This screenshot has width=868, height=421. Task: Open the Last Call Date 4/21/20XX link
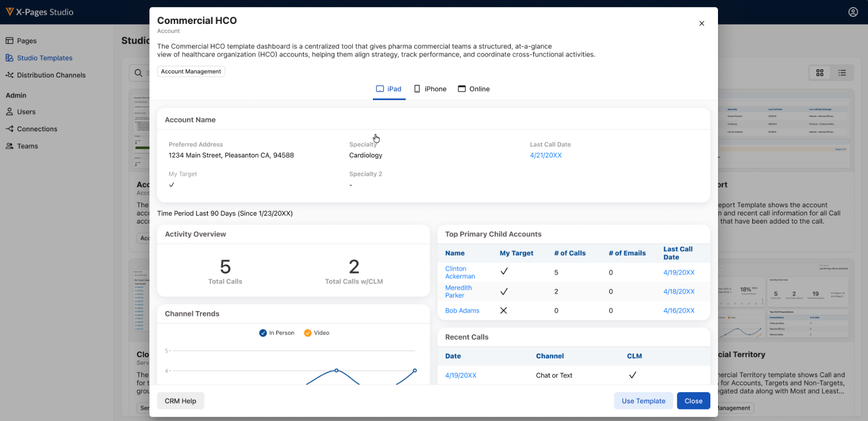coord(546,156)
